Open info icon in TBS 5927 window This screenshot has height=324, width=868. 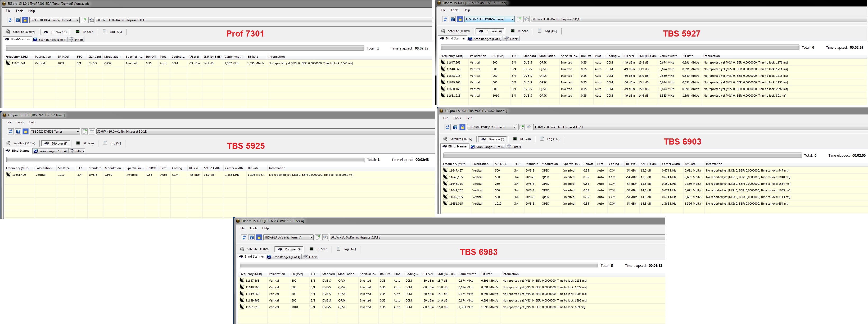pyautogui.click(x=453, y=19)
